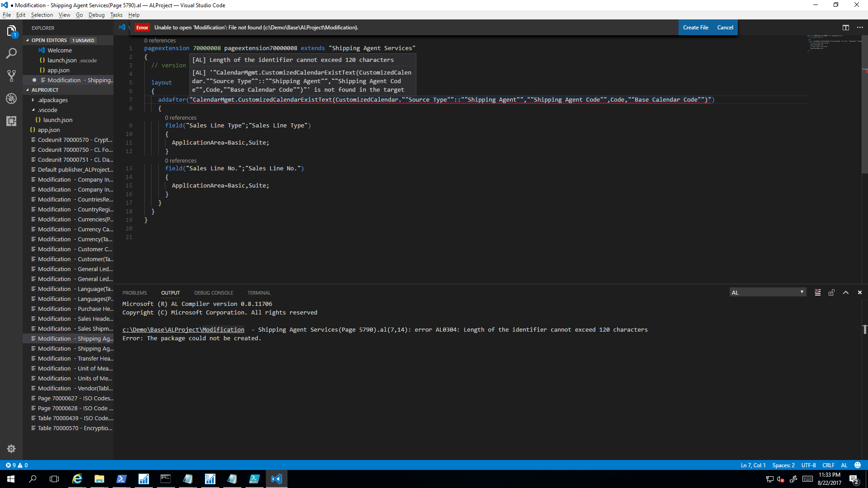Click the smiley feedback icon in the status bar
The height and width of the screenshot is (488, 868).
point(858,465)
